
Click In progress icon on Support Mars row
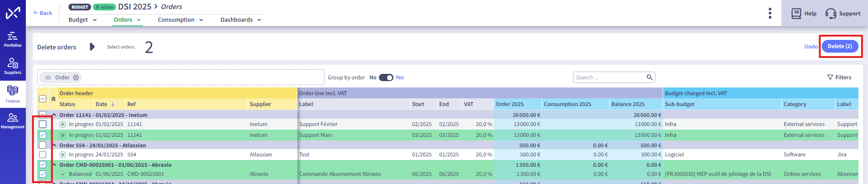[63, 135]
